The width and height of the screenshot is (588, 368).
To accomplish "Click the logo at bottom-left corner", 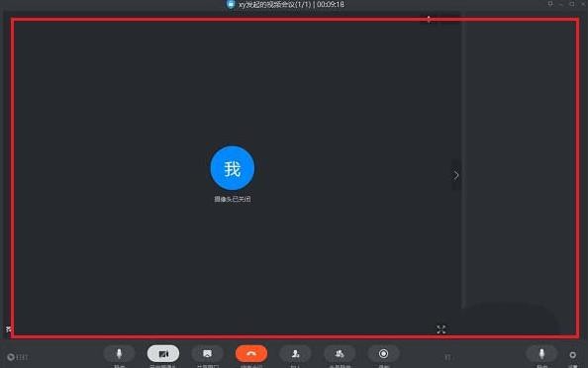I will [x=17, y=357].
